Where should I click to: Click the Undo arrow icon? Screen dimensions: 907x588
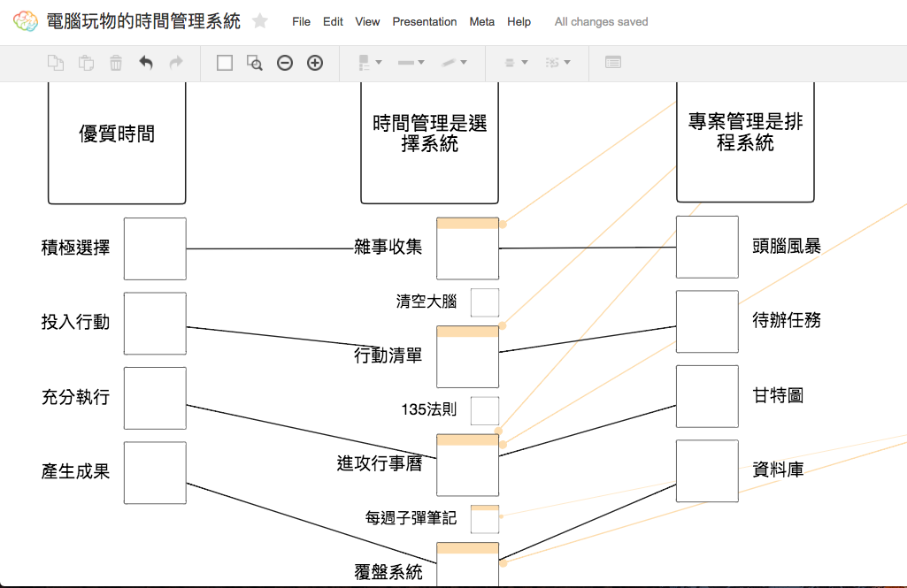(147, 63)
